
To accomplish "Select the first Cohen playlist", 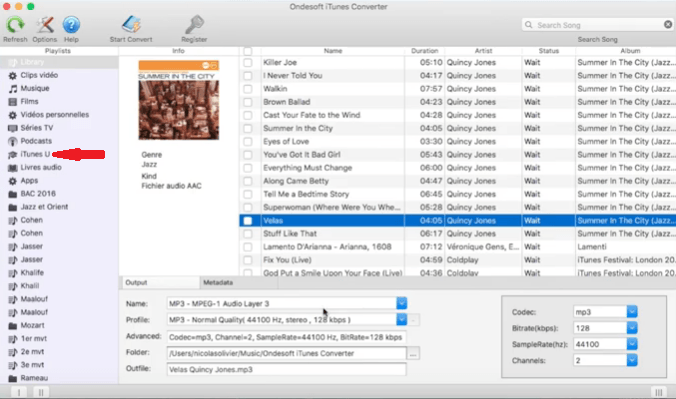I will [59, 220].
